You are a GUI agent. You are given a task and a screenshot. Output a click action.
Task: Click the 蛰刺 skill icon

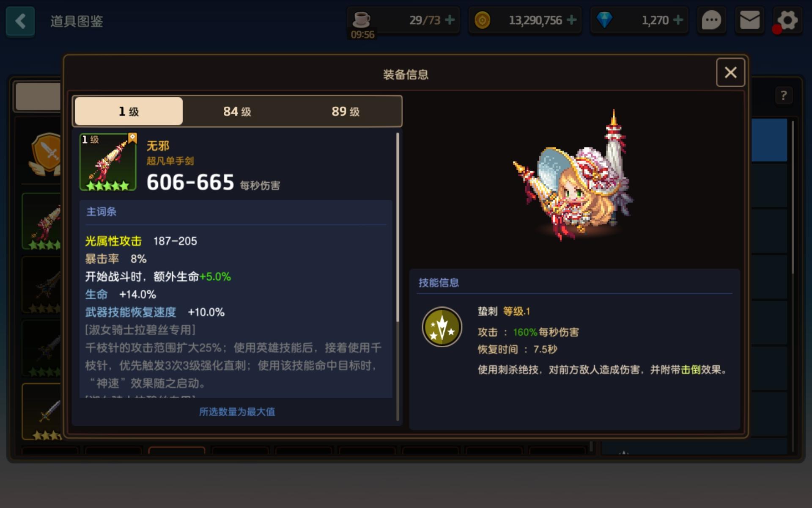(x=442, y=327)
